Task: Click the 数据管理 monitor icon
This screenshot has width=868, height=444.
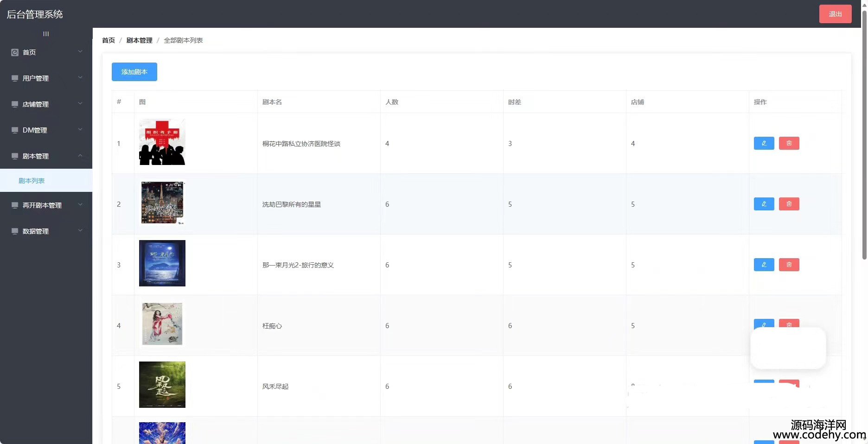Action: point(15,231)
